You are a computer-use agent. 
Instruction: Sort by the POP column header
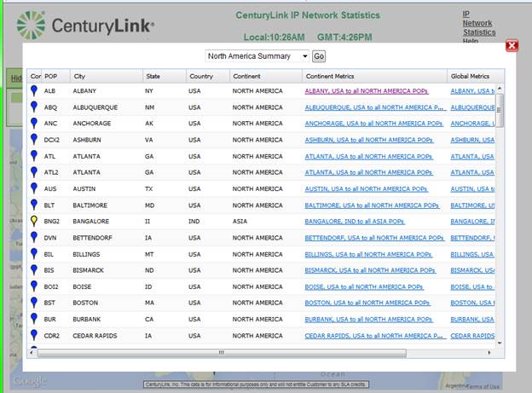coord(55,77)
